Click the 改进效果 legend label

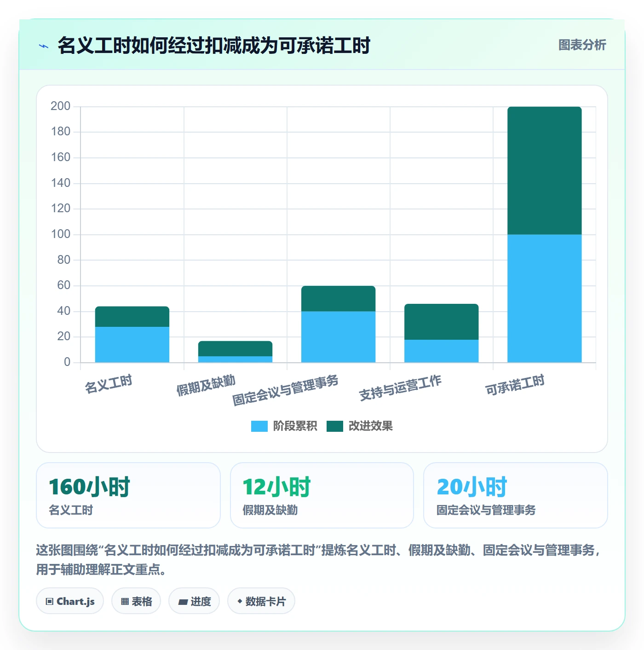[370, 426]
